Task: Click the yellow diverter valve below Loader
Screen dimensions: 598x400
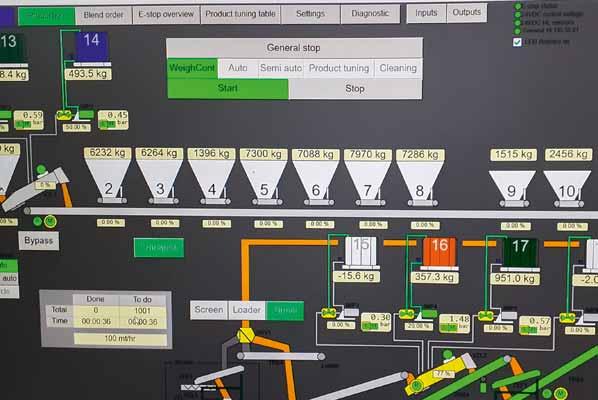Action: (245, 336)
